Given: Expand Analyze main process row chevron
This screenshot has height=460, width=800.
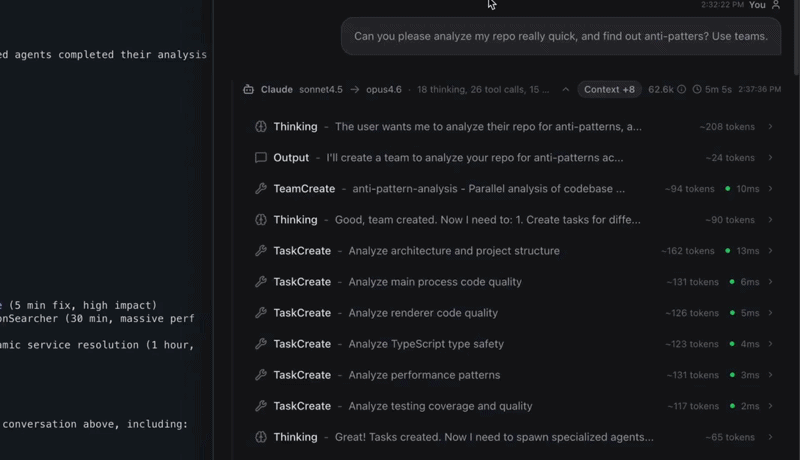Looking at the screenshot, I should pyautogui.click(x=770, y=282).
